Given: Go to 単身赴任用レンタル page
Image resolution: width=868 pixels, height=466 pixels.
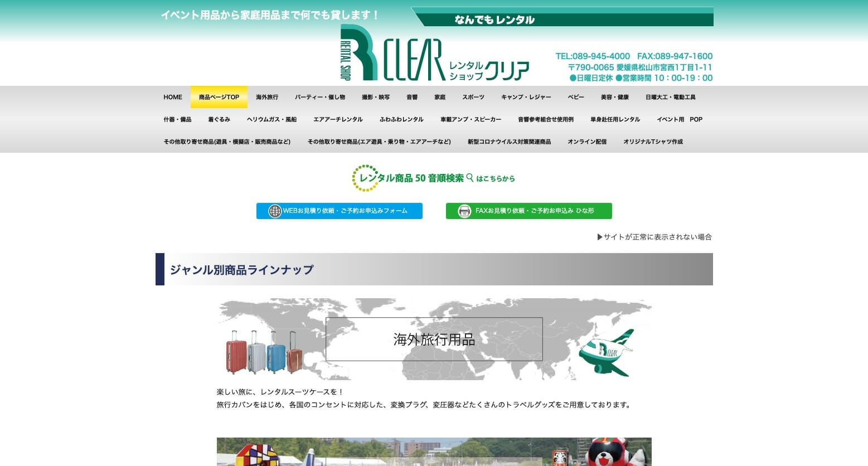Looking at the screenshot, I should 615,119.
